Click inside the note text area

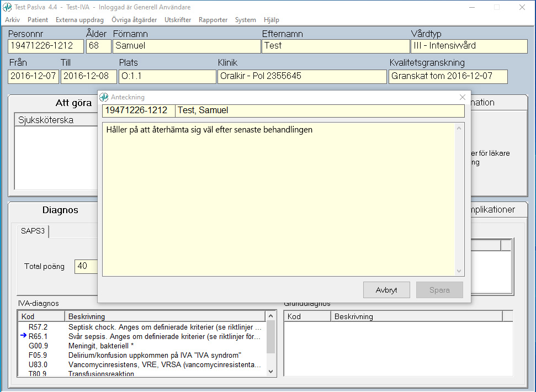[x=279, y=199]
